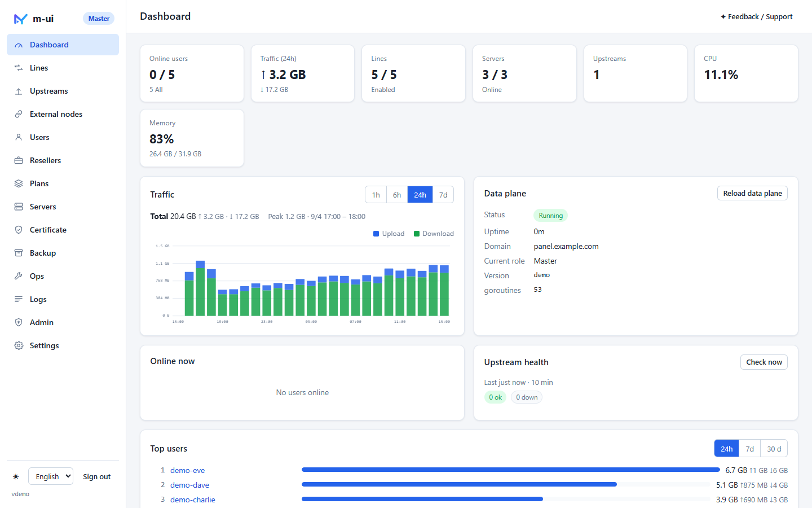Click the Settings gear icon
The image size is (812, 508).
19,346
